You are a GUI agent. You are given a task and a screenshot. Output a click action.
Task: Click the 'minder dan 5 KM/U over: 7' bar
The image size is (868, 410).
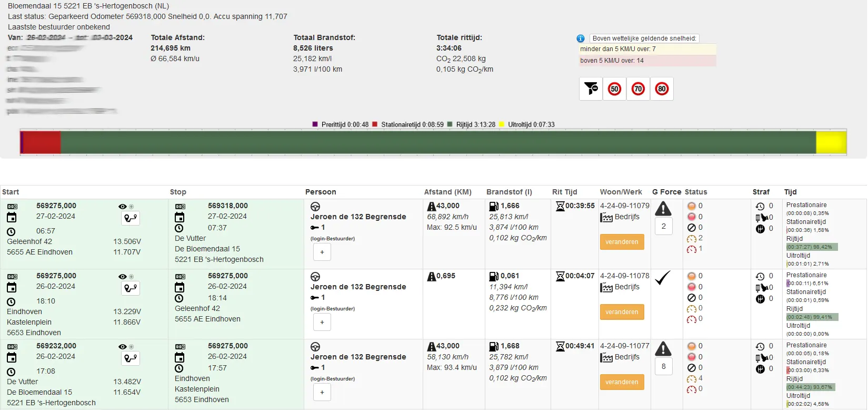point(647,49)
